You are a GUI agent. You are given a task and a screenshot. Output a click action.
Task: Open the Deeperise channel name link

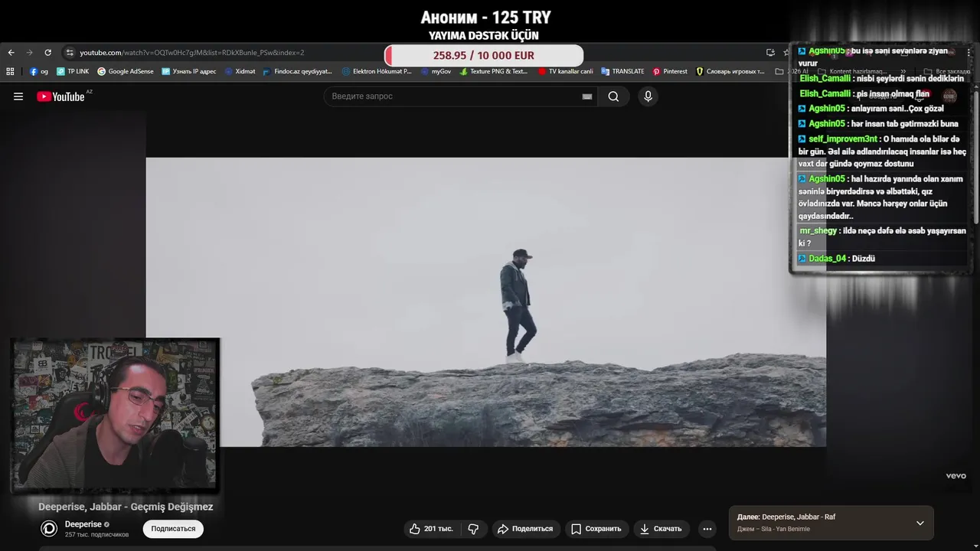[83, 524]
